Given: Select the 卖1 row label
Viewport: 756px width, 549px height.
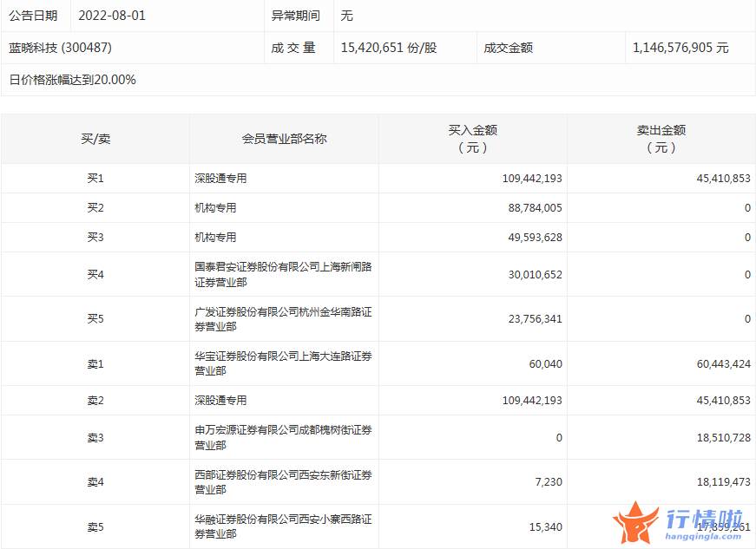Looking at the screenshot, I should (x=95, y=364).
